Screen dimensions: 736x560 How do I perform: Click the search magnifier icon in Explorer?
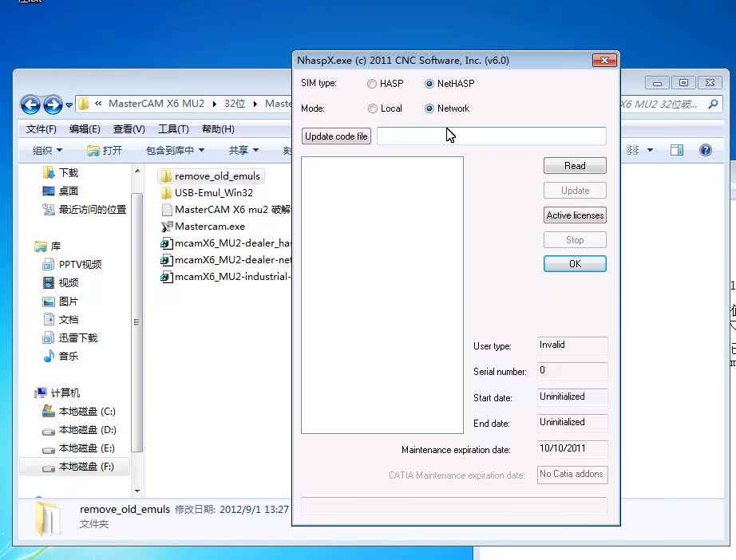[x=713, y=105]
